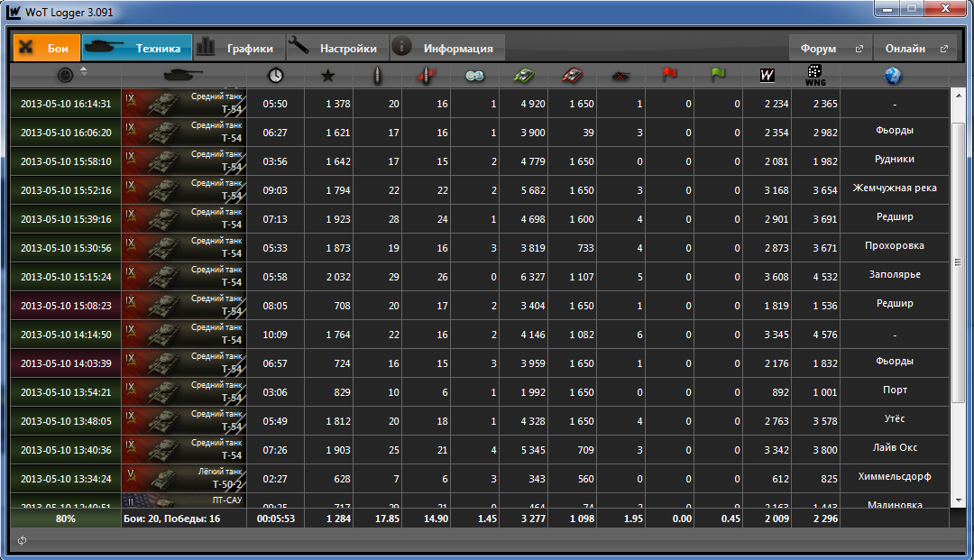Viewport: 974px width, 560px height.
Task: Minimize the WoT Logger window
Action: pos(887,9)
